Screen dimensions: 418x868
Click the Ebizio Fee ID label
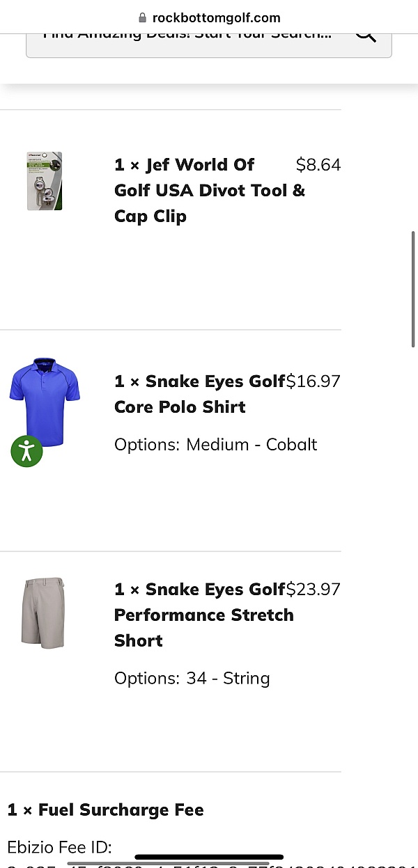click(x=60, y=847)
